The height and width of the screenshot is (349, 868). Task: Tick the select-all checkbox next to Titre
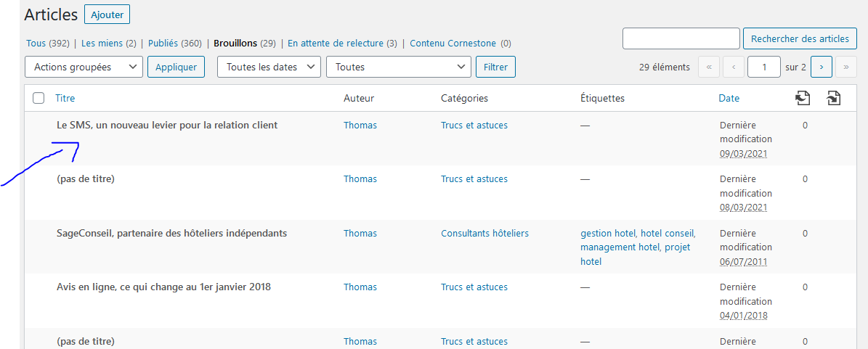[x=38, y=99]
